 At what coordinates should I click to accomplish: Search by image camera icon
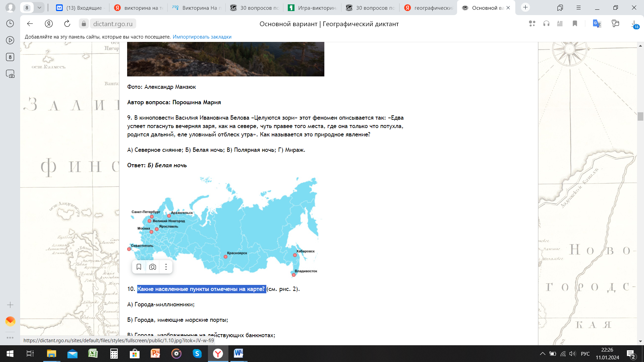(x=153, y=267)
